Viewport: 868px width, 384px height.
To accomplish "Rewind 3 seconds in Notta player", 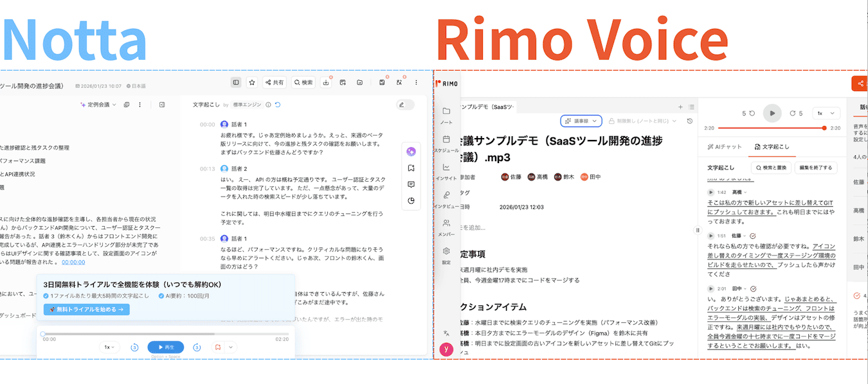I will click(x=134, y=347).
